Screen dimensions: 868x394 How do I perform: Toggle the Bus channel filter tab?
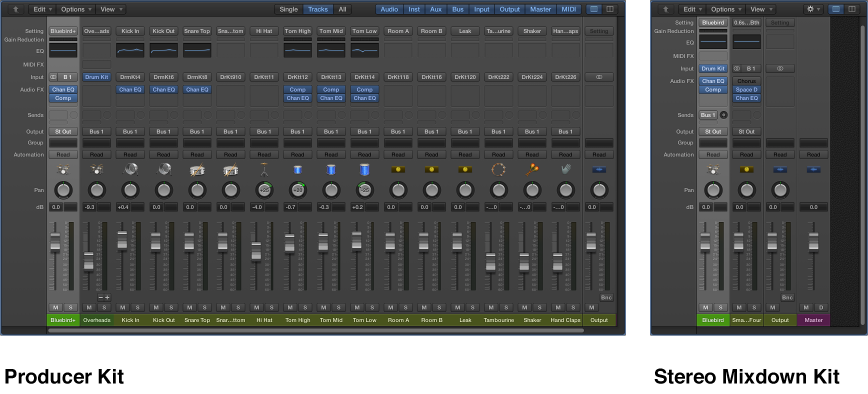(458, 9)
